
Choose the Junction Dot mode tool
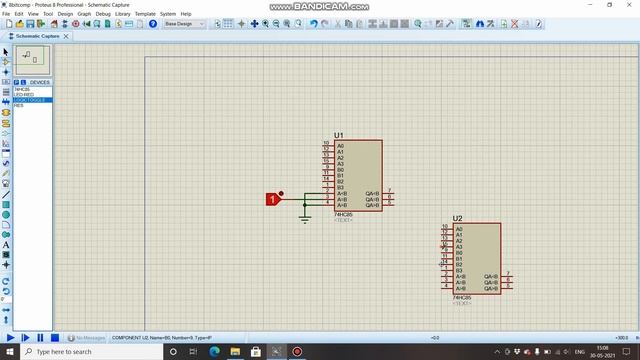(x=6, y=72)
